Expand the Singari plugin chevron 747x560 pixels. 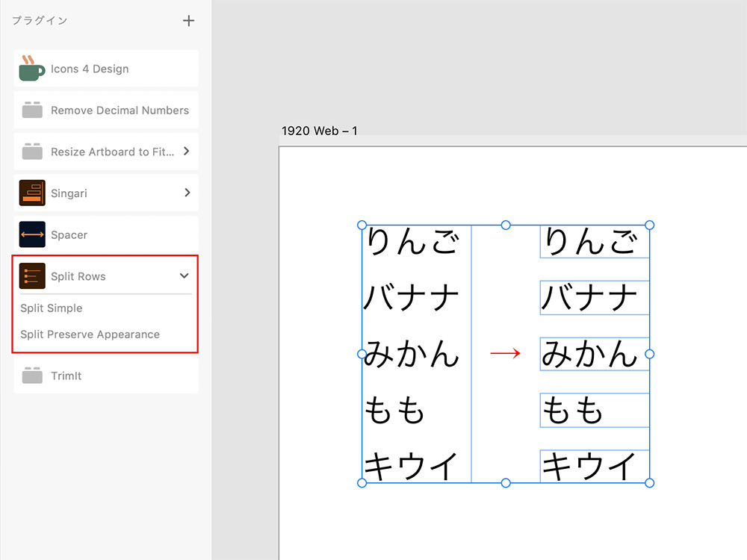(186, 193)
